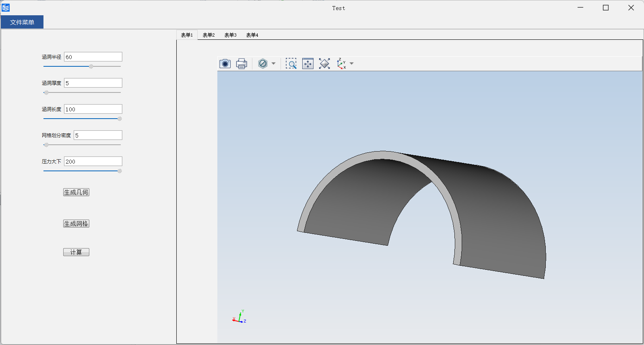
Task: Click the 涵洞半径 input field showing 60
Action: pos(93,57)
